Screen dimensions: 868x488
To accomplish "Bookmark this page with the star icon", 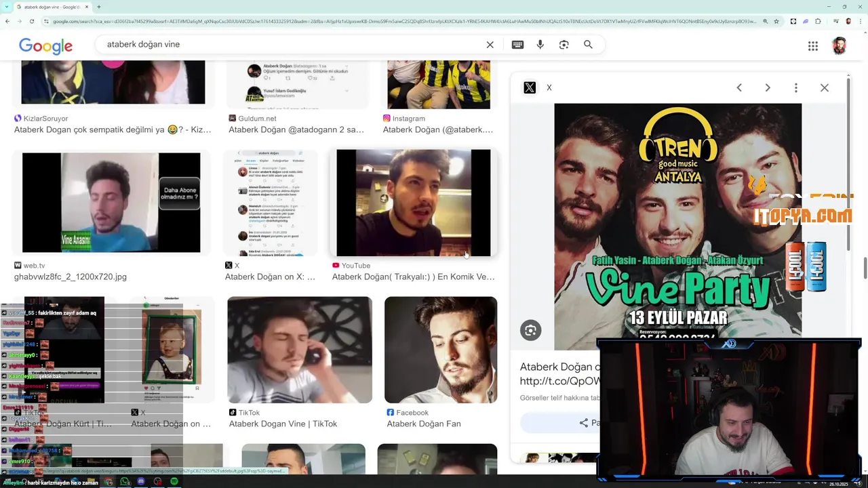I will tap(776, 21).
